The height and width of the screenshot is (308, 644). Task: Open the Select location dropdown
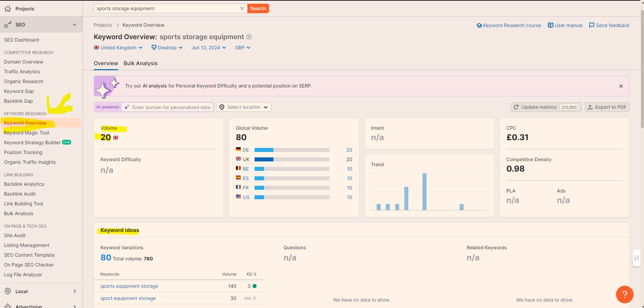pyautogui.click(x=244, y=107)
